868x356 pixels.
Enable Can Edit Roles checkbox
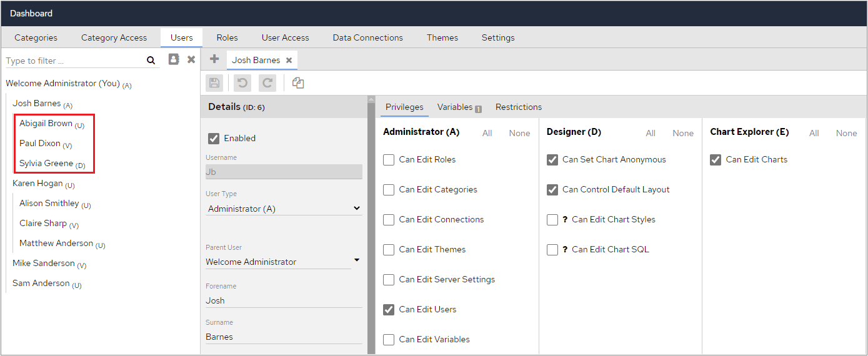pos(389,159)
